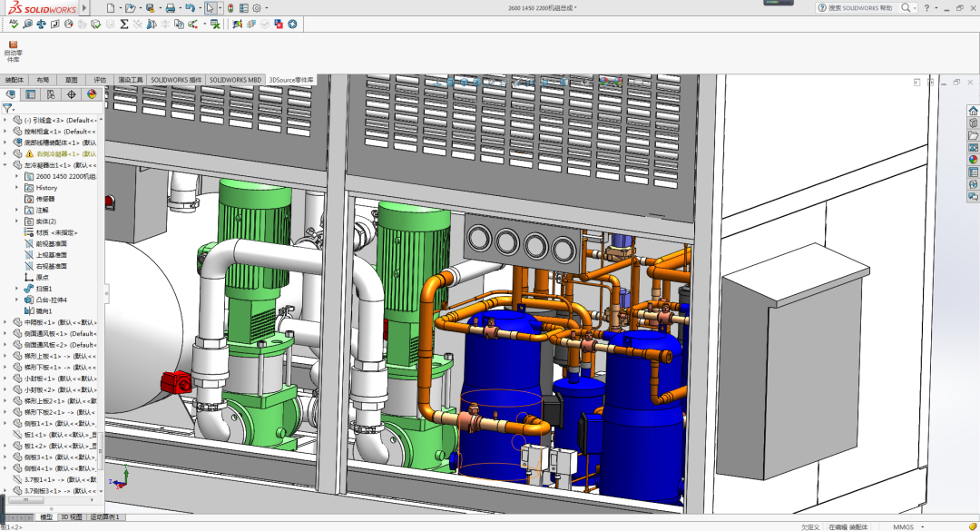Open the PropertyManager tab icon

pyautogui.click(x=30, y=94)
